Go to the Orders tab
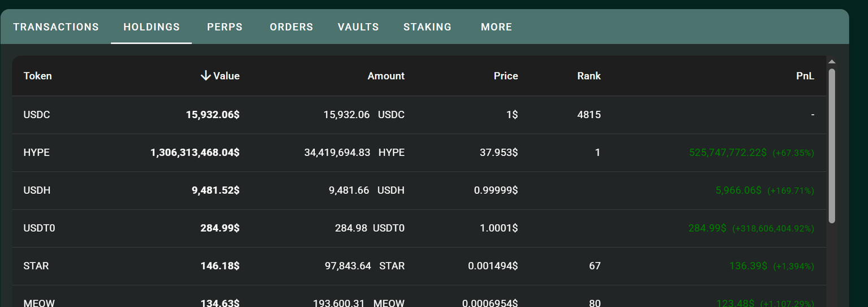 click(291, 27)
